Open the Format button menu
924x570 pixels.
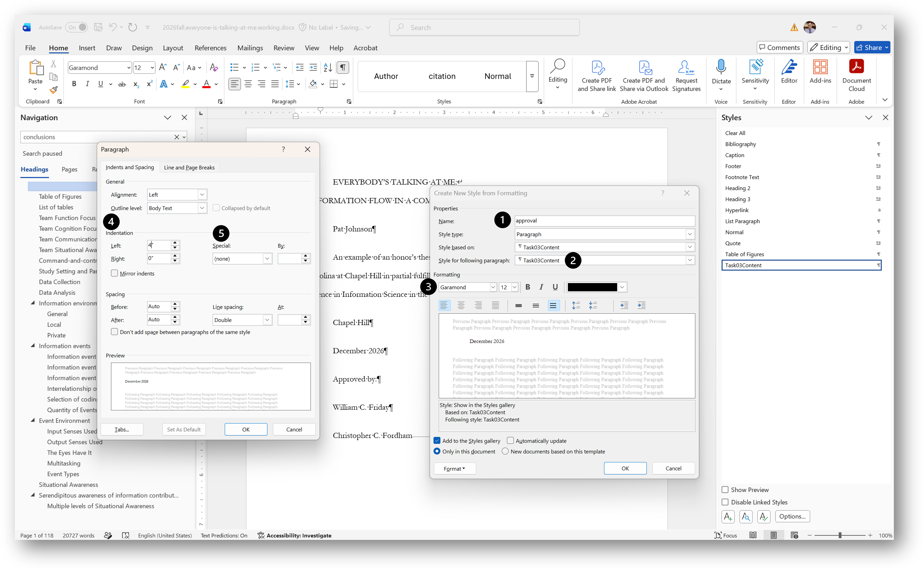(x=454, y=469)
